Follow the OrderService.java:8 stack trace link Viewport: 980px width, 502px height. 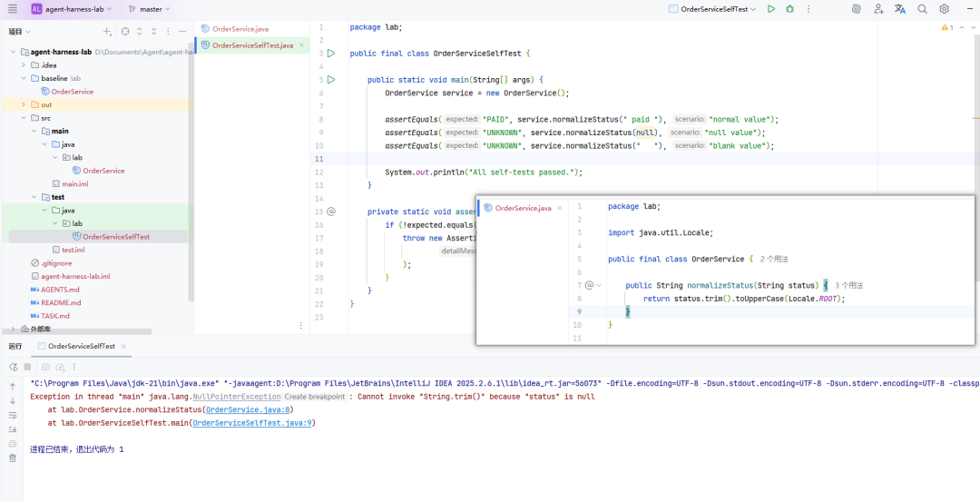(248, 410)
